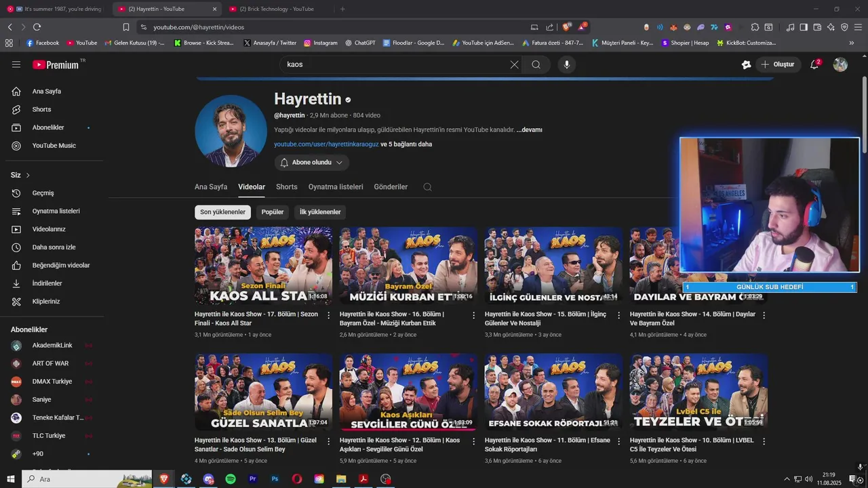Screen dimensions: 868x488
Task: Open the Kaos All Star video thumbnail
Action: pos(263,266)
